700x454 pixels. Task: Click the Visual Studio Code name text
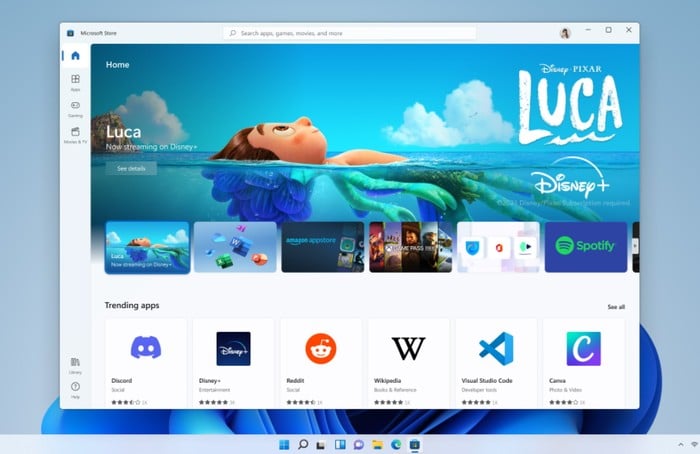point(487,381)
